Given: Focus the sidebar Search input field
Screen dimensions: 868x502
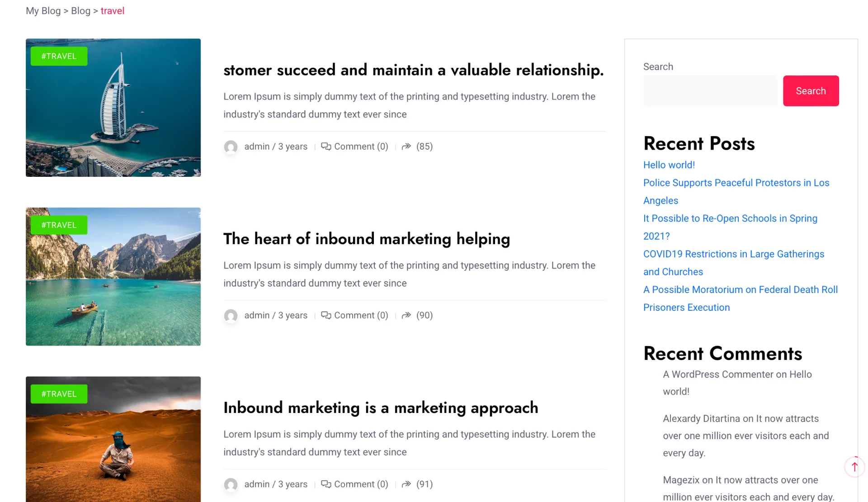Looking at the screenshot, I should (710, 91).
